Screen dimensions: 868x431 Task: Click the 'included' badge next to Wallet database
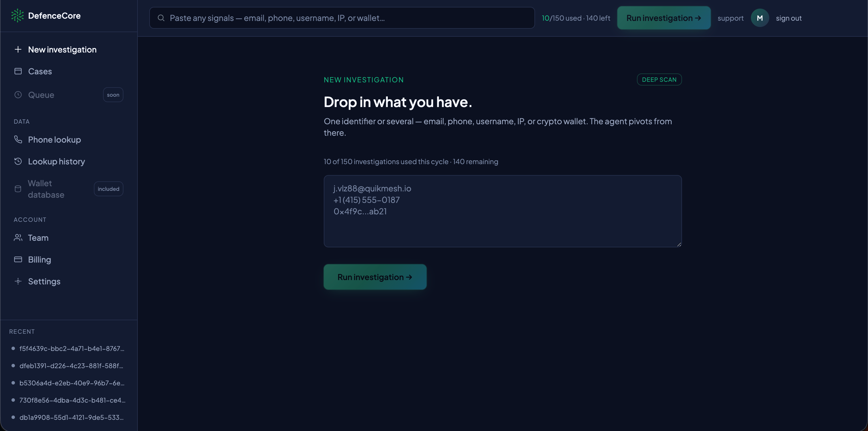tap(108, 189)
